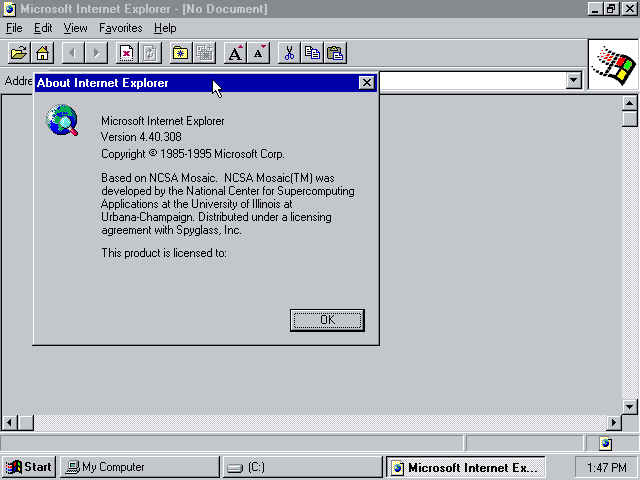The height and width of the screenshot is (480, 640).
Task: Click the Open folder toolbar icon
Action: click(19, 53)
